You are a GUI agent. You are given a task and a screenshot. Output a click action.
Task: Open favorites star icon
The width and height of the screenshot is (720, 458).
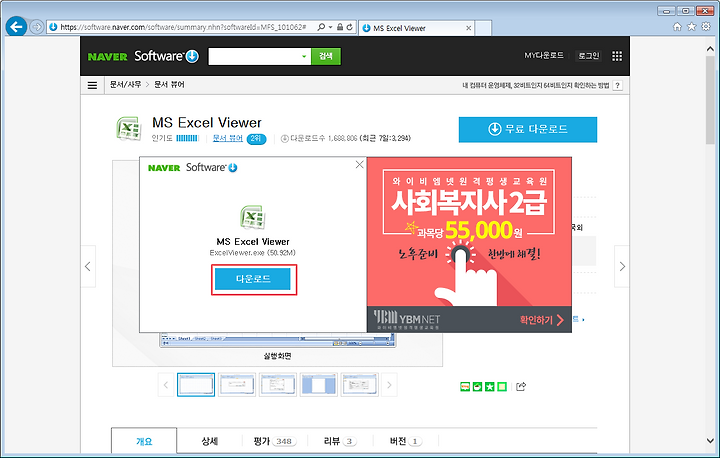pos(692,27)
